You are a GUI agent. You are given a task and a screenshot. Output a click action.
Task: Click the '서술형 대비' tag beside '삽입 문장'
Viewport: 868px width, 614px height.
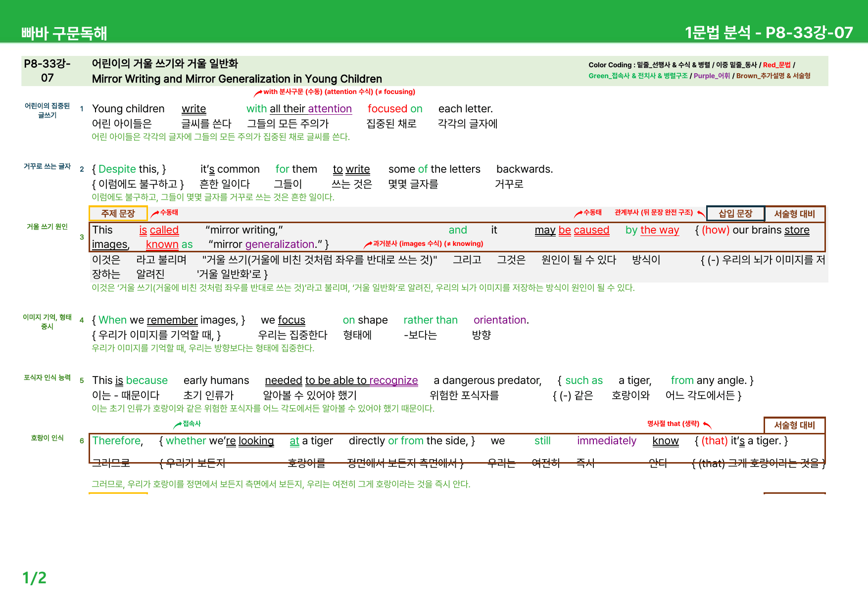[x=794, y=214]
